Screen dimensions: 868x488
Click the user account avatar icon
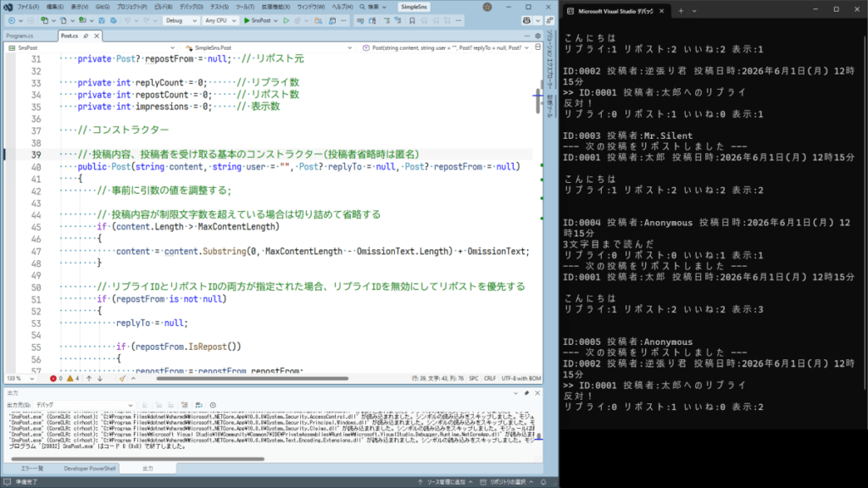487,7
